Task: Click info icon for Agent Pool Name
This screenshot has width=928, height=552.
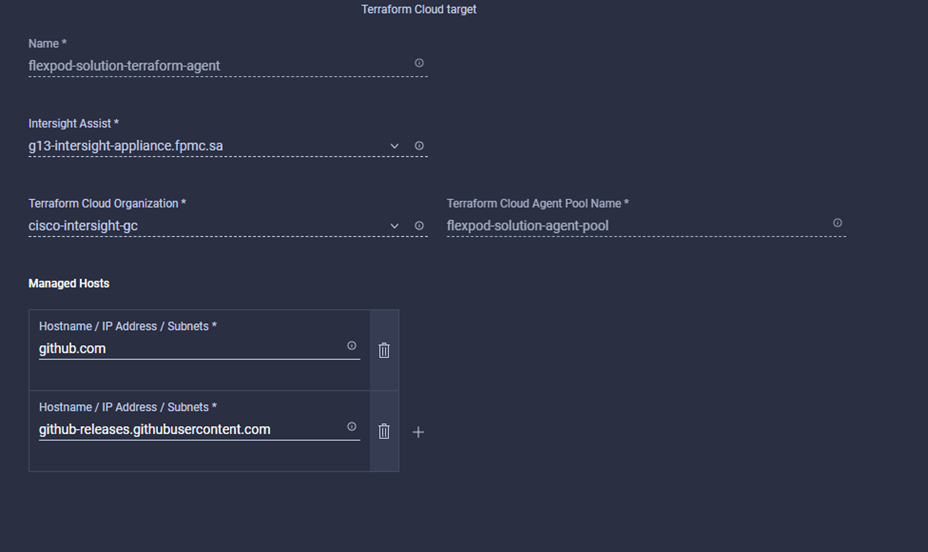Action: point(837,223)
